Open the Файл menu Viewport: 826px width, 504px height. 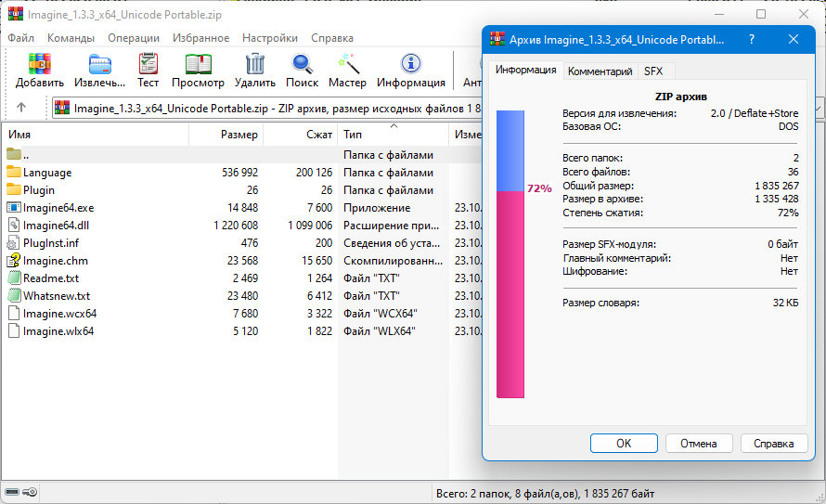pos(20,38)
